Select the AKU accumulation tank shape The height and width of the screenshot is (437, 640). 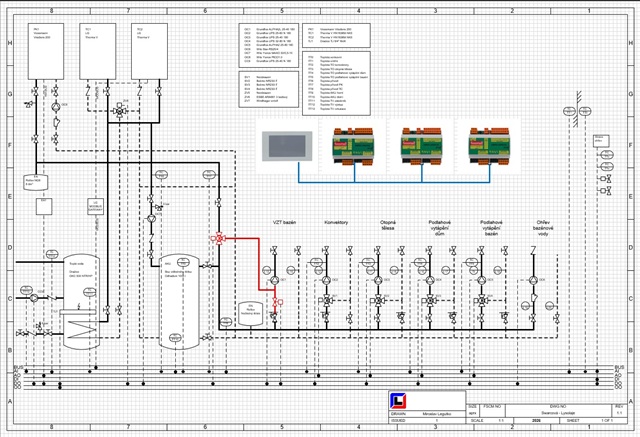179,302
